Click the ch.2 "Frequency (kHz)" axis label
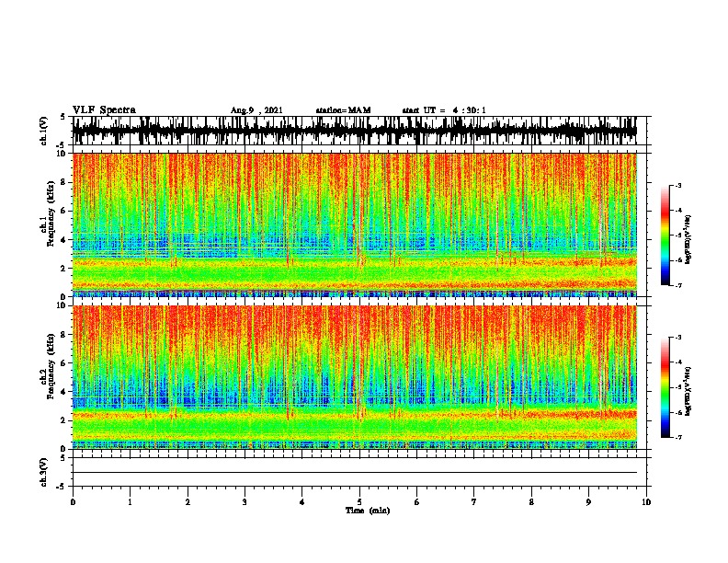This screenshot has width=728, height=563. [x=51, y=366]
